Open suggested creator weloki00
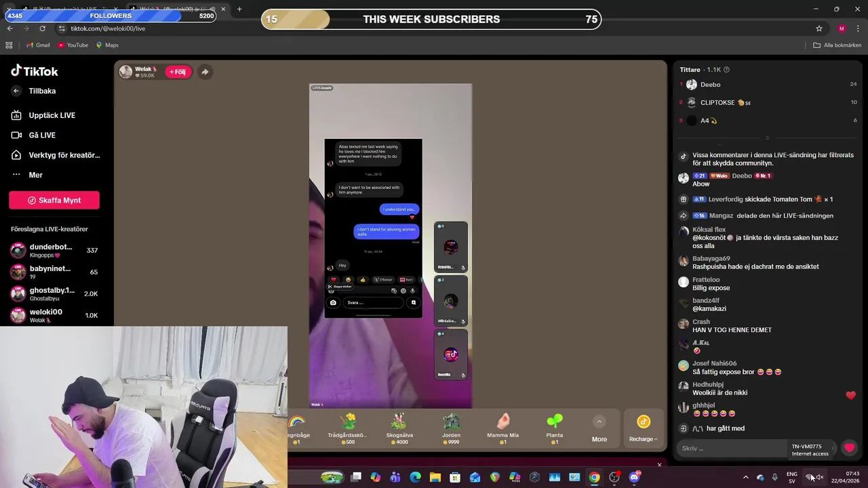 pyautogui.click(x=54, y=315)
